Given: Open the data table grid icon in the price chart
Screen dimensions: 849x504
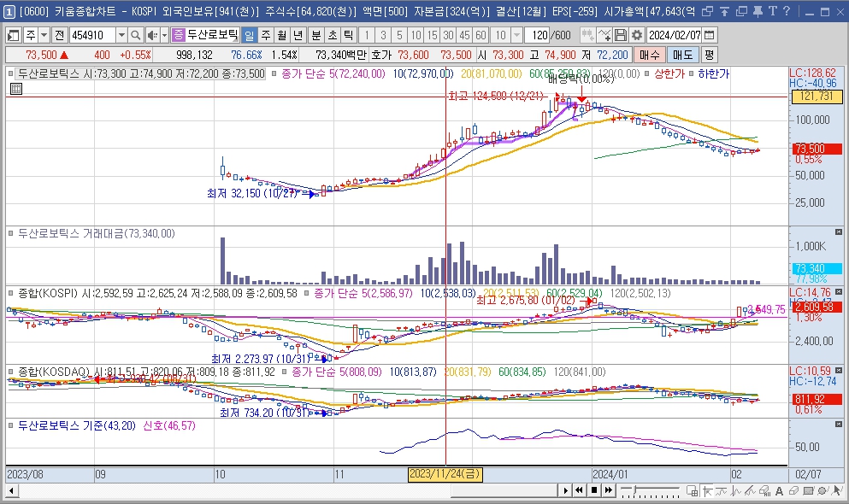Looking at the screenshot, I should pos(15,89).
